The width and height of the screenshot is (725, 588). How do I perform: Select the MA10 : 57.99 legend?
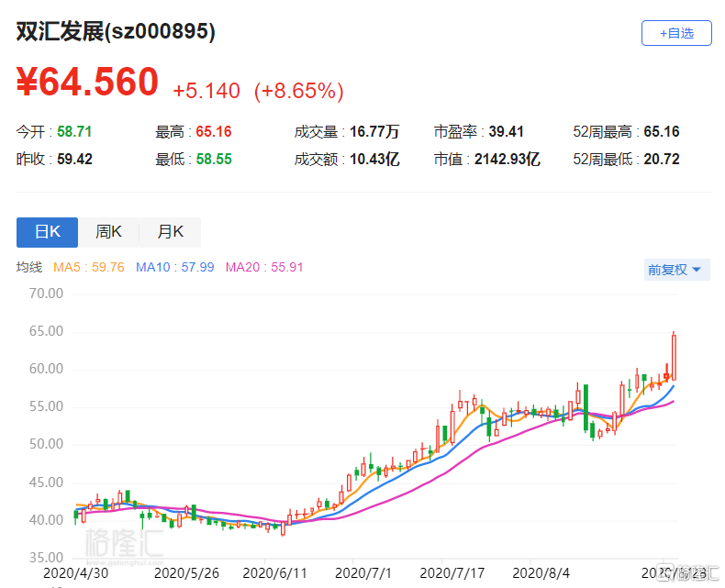pyautogui.click(x=174, y=267)
